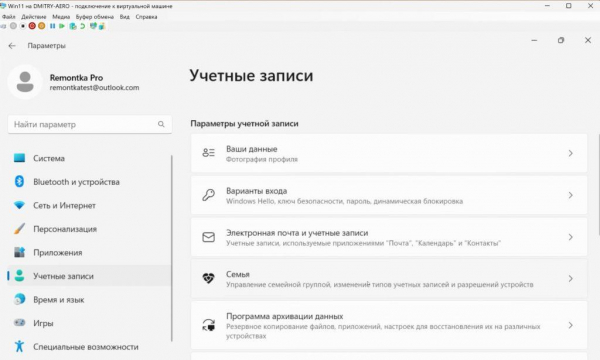This screenshot has height=360, width=600.
Task: Open the Буфер обмена menu
Action: pyautogui.click(x=95, y=17)
